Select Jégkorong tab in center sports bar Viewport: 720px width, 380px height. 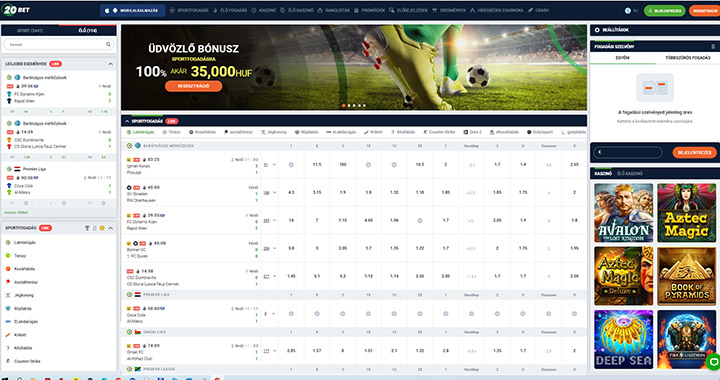(274, 132)
